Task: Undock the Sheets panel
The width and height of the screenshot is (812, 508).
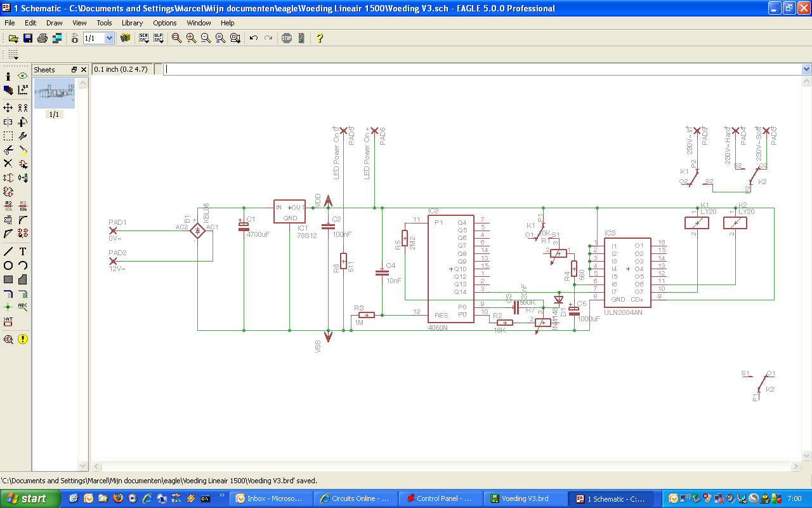Action: click(x=74, y=70)
